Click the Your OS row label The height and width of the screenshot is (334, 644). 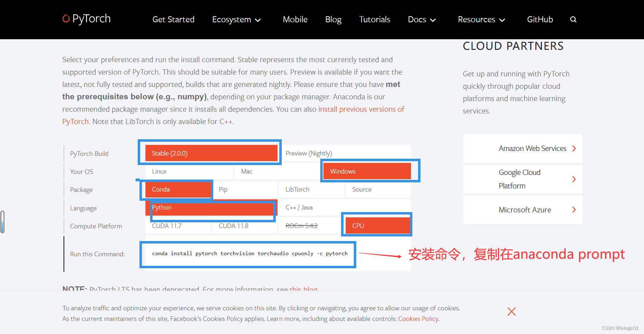82,172
